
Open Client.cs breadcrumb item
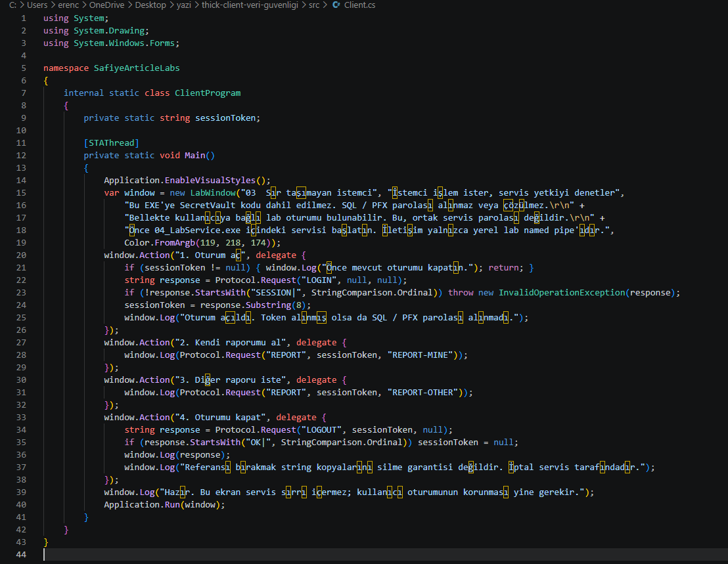[359, 5]
